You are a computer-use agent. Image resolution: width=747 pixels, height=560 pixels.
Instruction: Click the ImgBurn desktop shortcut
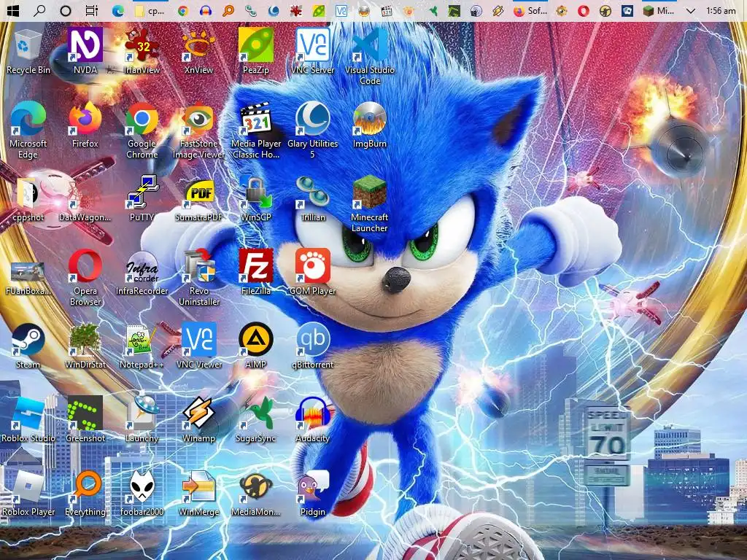370,125
